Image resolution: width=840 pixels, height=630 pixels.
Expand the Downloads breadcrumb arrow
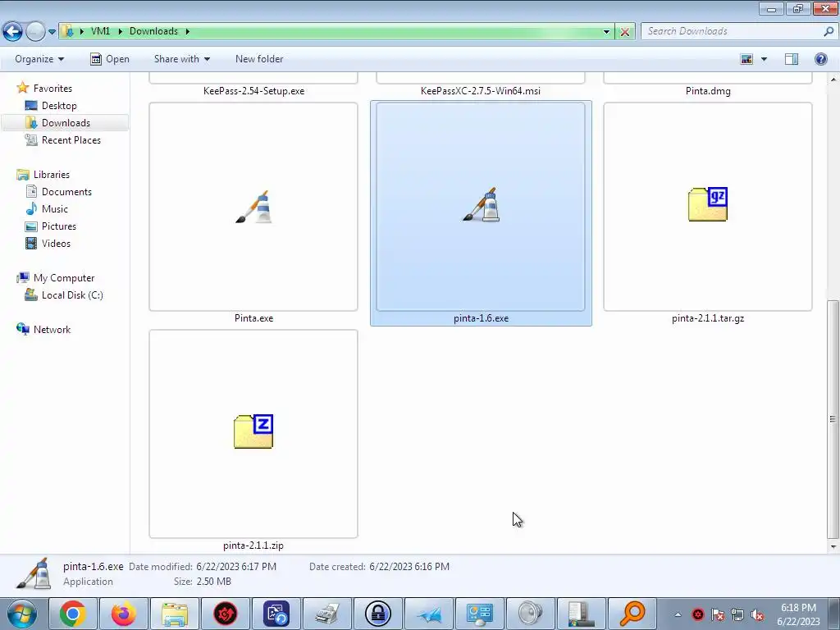click(x=188, y=32)
